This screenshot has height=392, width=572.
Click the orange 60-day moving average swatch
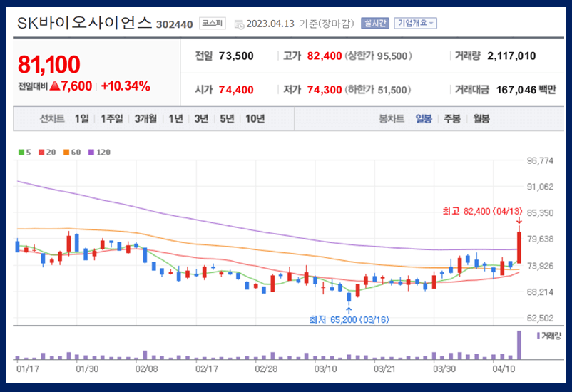[x=66, y=152]
